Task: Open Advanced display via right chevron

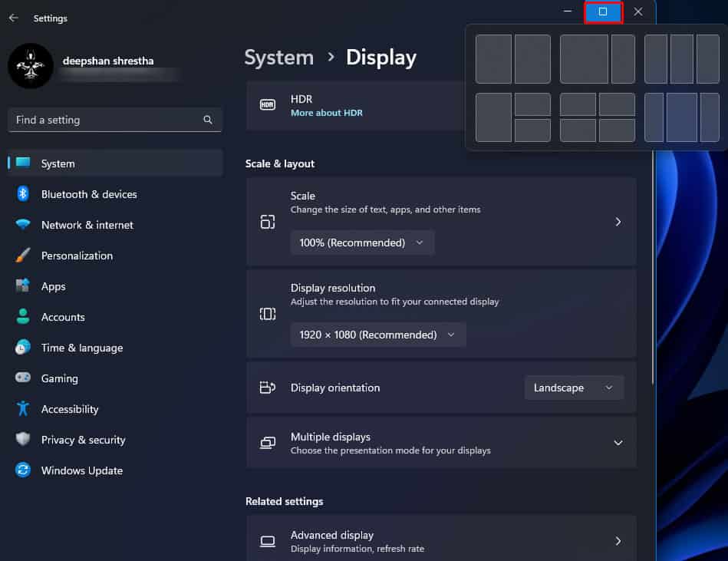Action: click(618, 541)
